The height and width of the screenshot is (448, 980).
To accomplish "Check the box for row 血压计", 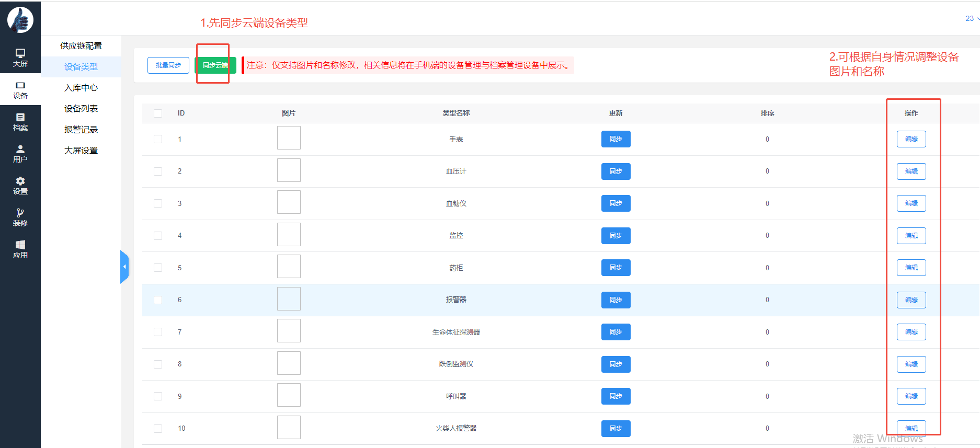I will [x=158, y=171].
